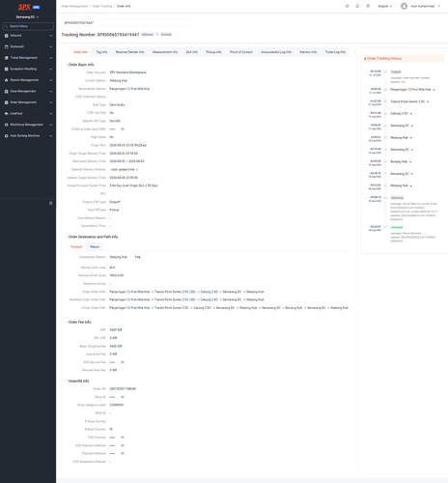Switch to the Measurement Info tab
The width and height of the screenshot is (448, 483).
click(165, 52)
